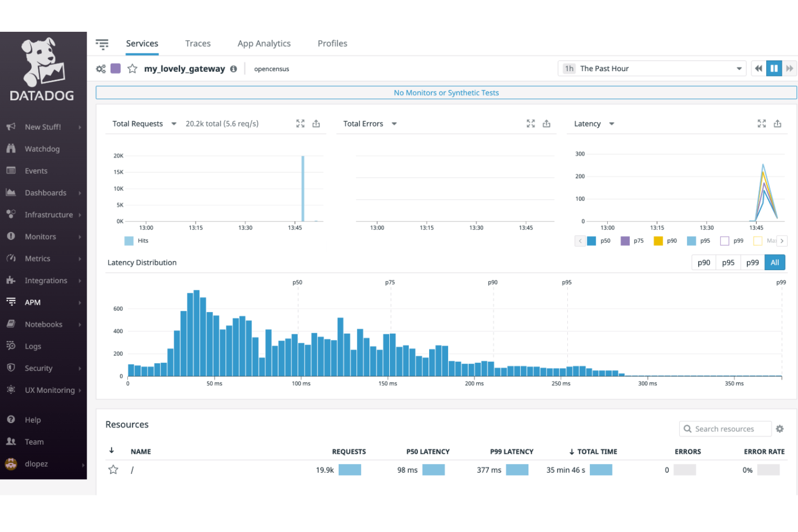798x532 pixels.
Task: Export the Latency chart
Action: point(778,123)
